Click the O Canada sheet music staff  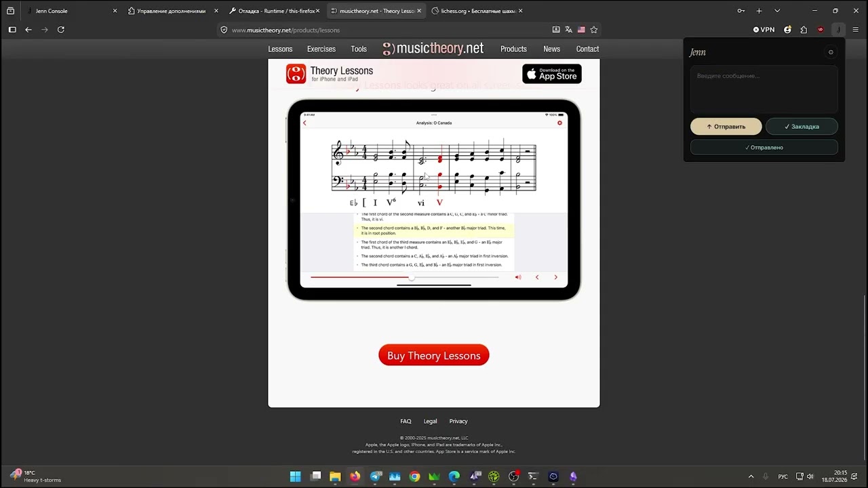tap(434, 167)
